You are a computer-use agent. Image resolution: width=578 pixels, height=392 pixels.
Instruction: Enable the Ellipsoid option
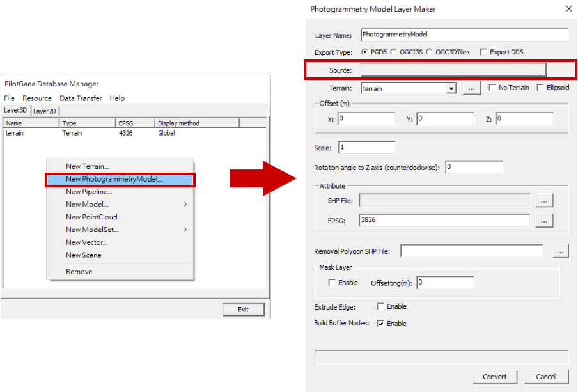pos(540,88)
